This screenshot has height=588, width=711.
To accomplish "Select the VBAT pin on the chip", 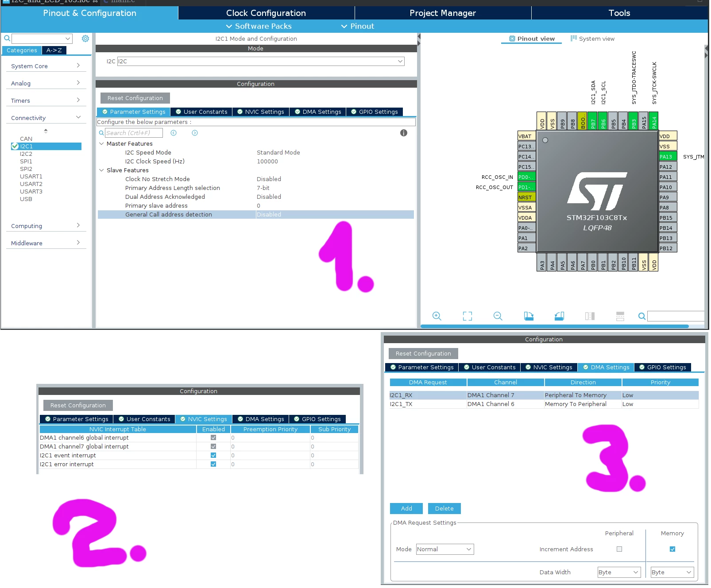I will pyautogui.click(x=527, y=136).
